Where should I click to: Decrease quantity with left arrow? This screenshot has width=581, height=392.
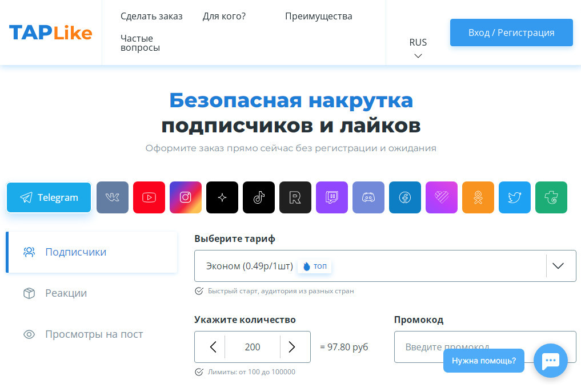(x=213, y=347)
